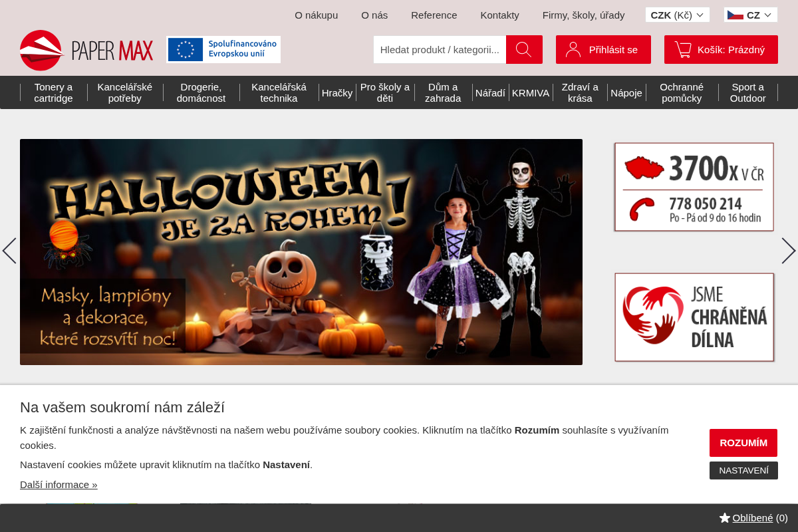Open Tonery a cartridge category
798x532 pixels.
click(x=54, y=92)
